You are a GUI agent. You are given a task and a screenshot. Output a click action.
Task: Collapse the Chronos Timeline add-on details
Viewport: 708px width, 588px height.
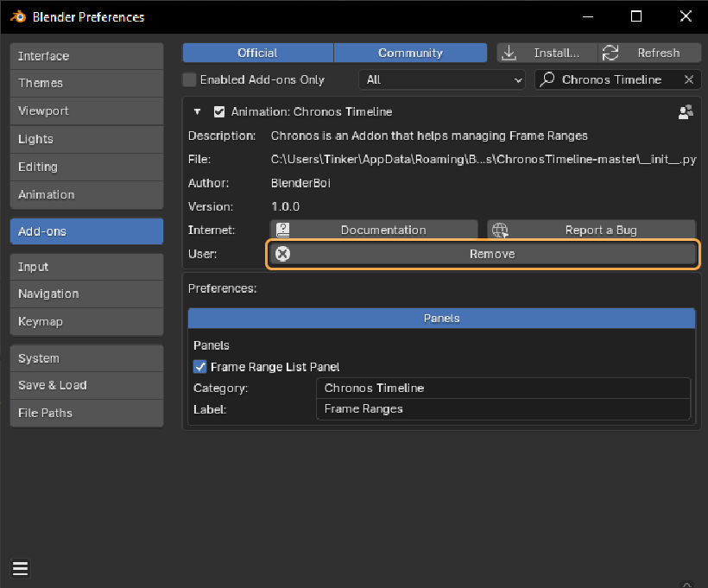(198, 111)
